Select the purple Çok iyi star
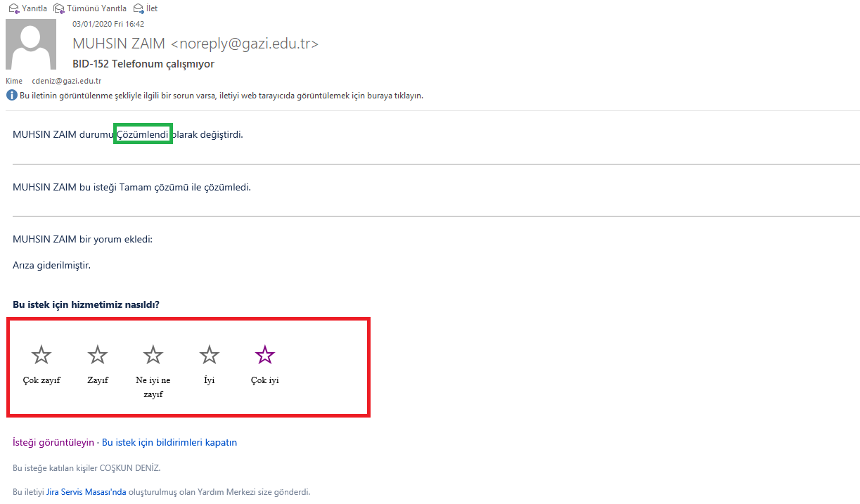Viewport: 860px width, 504px height. click(x=264, y=355)
